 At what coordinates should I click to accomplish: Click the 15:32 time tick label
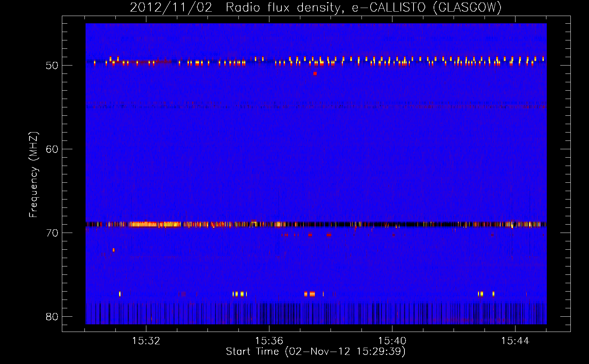[x=146, y=341]
